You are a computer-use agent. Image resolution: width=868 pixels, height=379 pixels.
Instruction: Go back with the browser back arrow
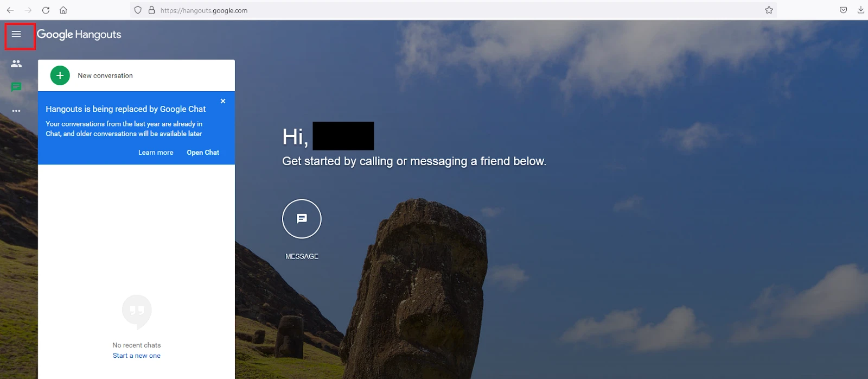(10, 10)
